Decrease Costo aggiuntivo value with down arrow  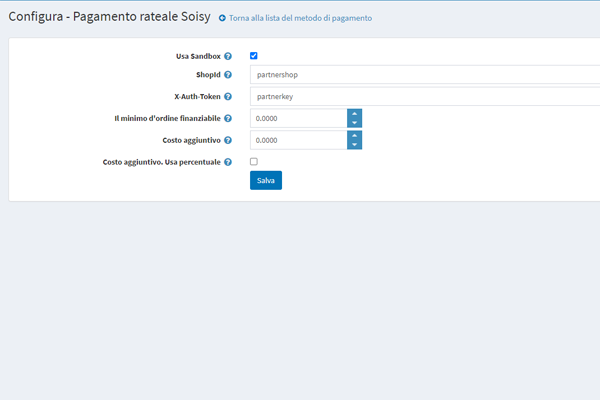click(x=354, y=145)
